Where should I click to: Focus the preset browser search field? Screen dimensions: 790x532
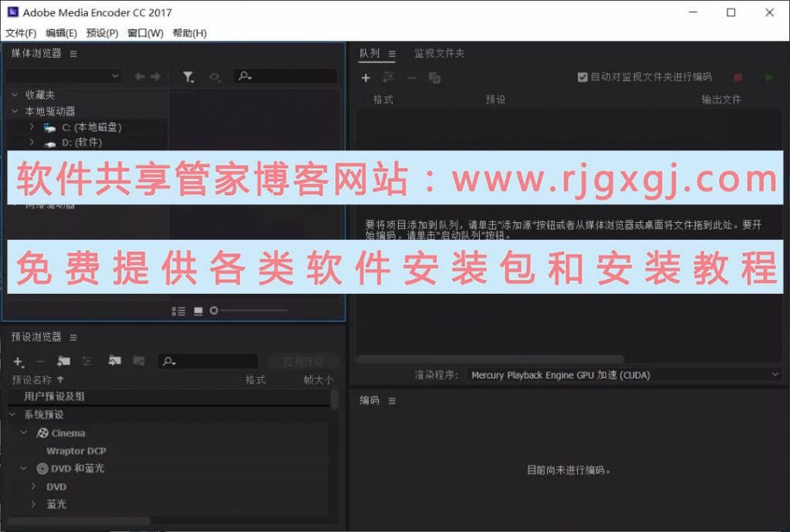coord(208,361)
